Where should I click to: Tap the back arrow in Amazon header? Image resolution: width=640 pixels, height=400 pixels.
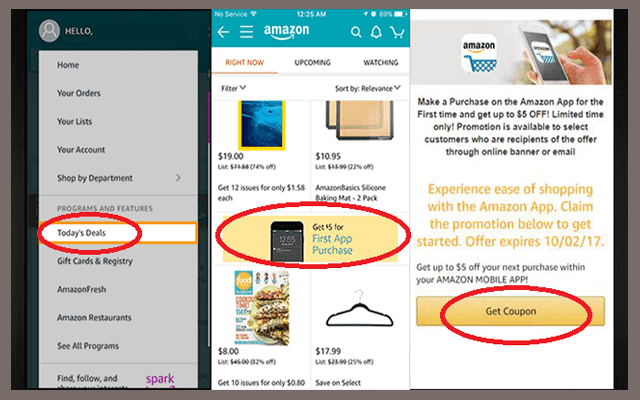tap(223, 32)
